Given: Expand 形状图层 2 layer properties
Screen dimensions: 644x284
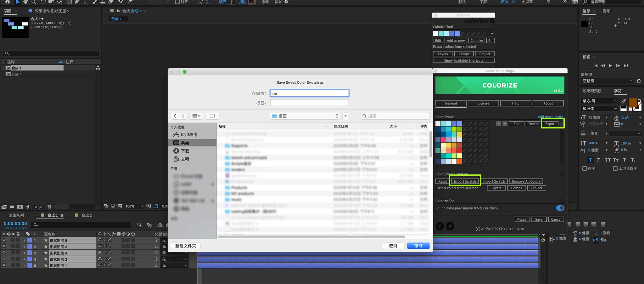Looking at the screenshot, I should [x=24, y=259].
